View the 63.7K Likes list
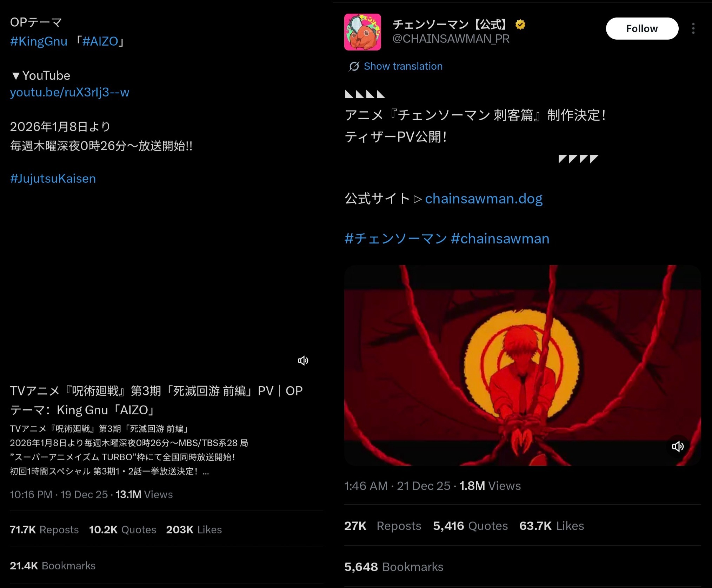This screenshot has height=588, width=712. click(x=552, y=526)
